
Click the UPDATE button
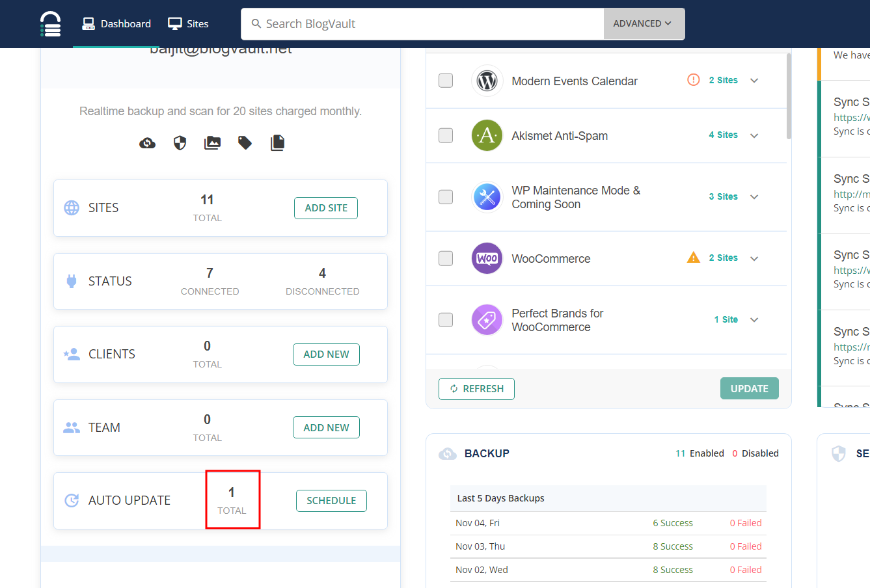[750, 389]
